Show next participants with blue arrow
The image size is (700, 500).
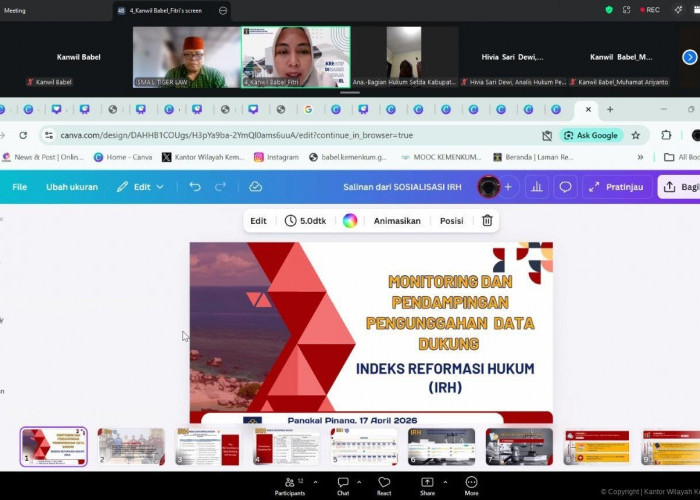click(x=690, y=57)
